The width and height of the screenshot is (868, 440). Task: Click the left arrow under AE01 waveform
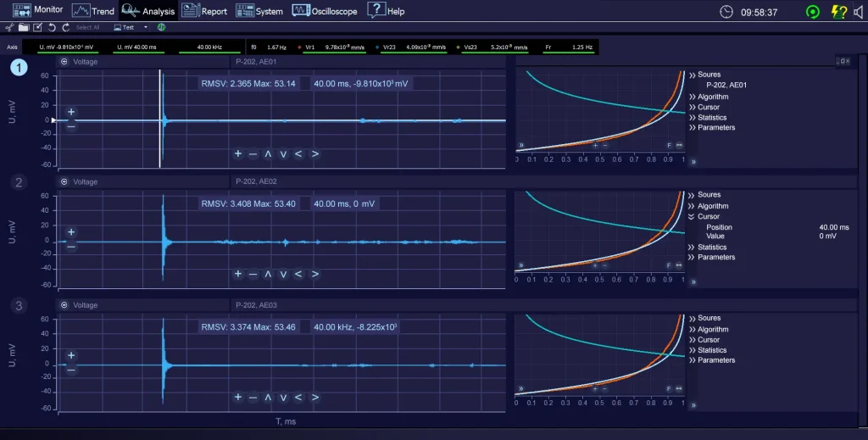[x=298, y=153]
